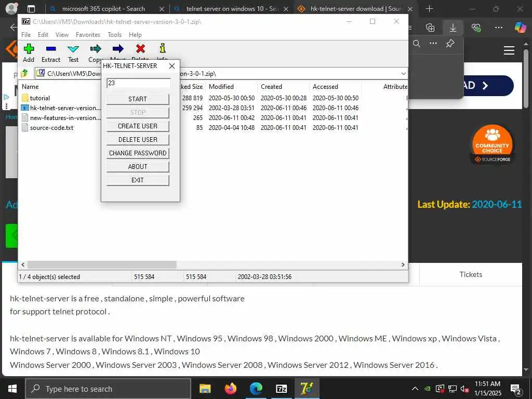Open the Tools menu
The height and width of the screenshot is (399, 532).
(x=115, y=35)
